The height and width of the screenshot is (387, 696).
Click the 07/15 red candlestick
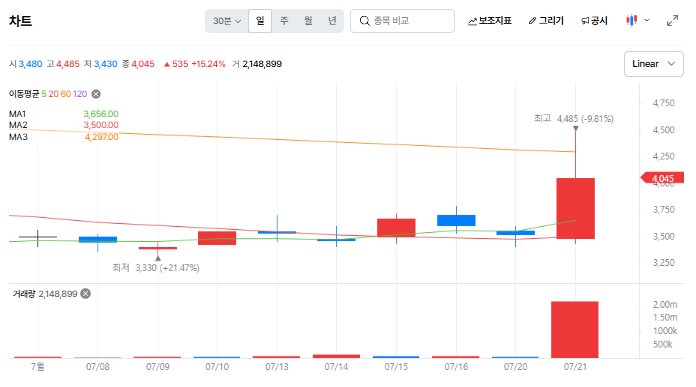tap(396, 228)
